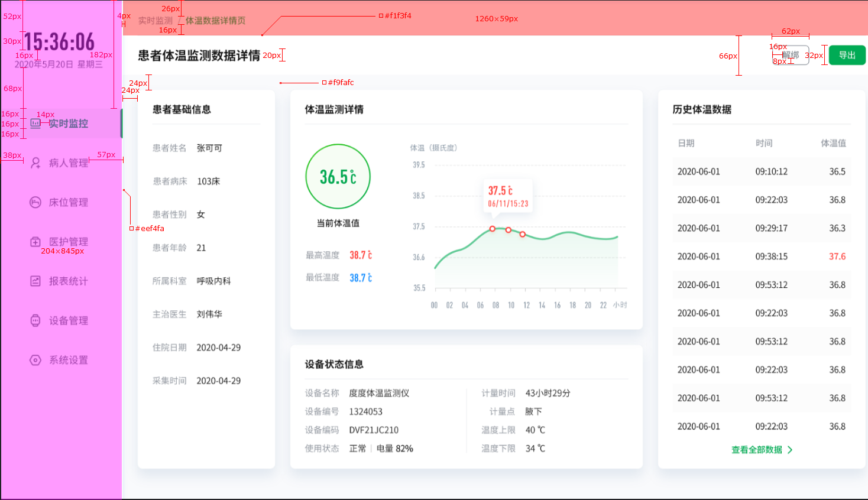Click device name 度度体温监测仪
The image size is (868, 500).
[x=379, y=393]
